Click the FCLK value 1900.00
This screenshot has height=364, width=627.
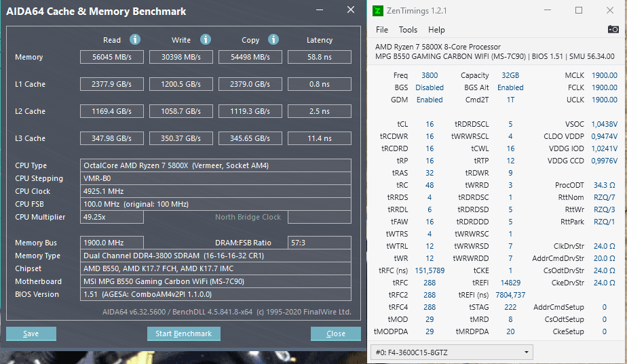click(604, 87)
